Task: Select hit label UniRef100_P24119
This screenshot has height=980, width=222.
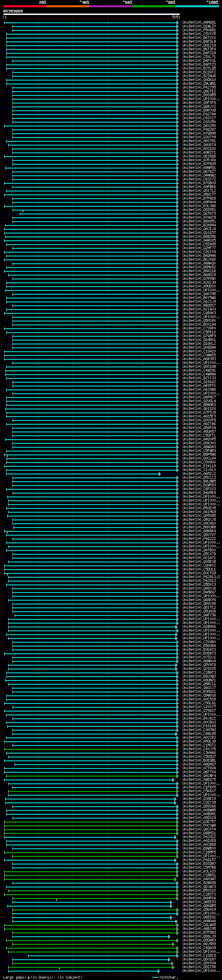Action: (199, 466)
